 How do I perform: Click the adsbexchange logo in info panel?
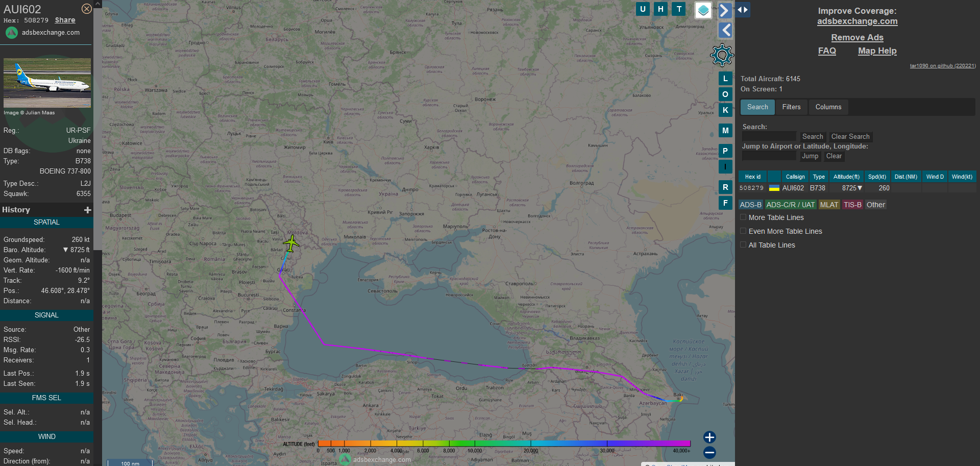coord(12,33)
